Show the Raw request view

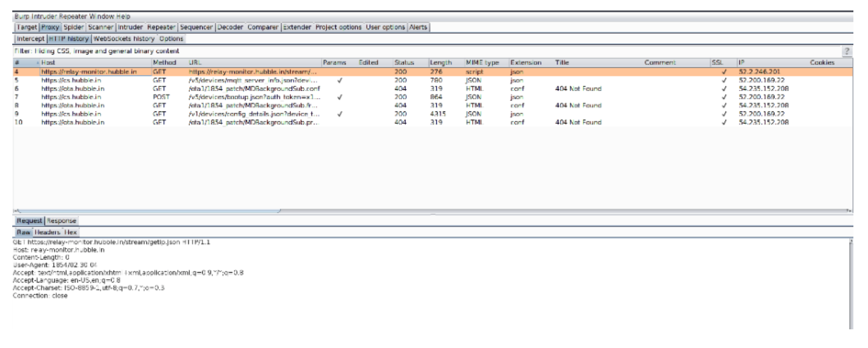click(23, 232)
